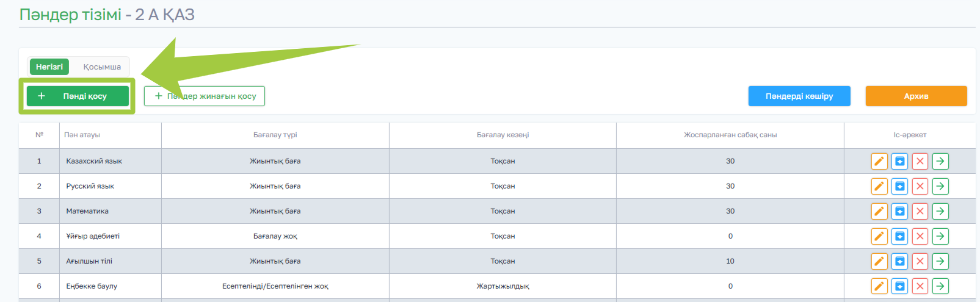Click Пәндер жинағын қосу button

205,96
